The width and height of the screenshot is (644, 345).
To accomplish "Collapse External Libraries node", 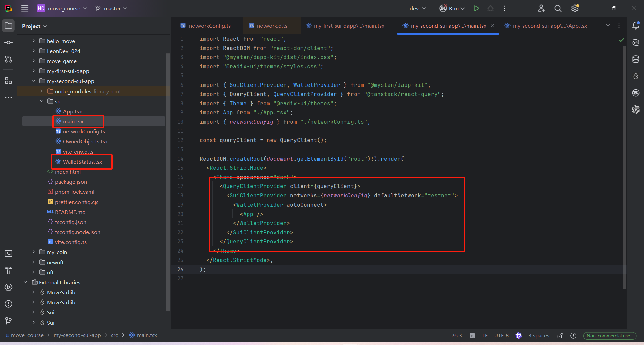I will click(x=25, y=282).
